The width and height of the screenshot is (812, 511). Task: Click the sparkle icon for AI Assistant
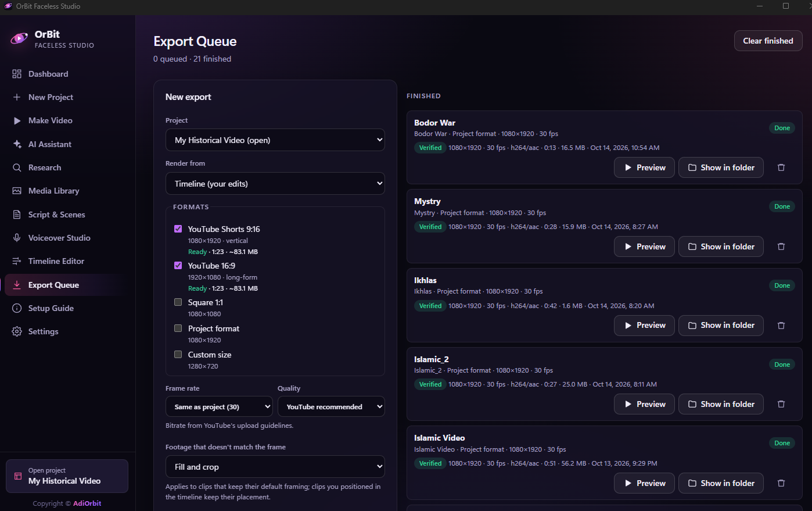[x=17, y=144]
